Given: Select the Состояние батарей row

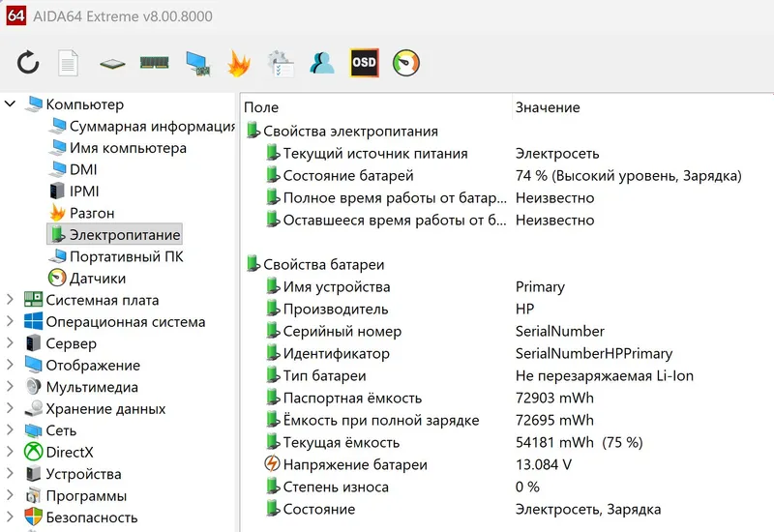Looking at the screenshot, I should (507, 176).
